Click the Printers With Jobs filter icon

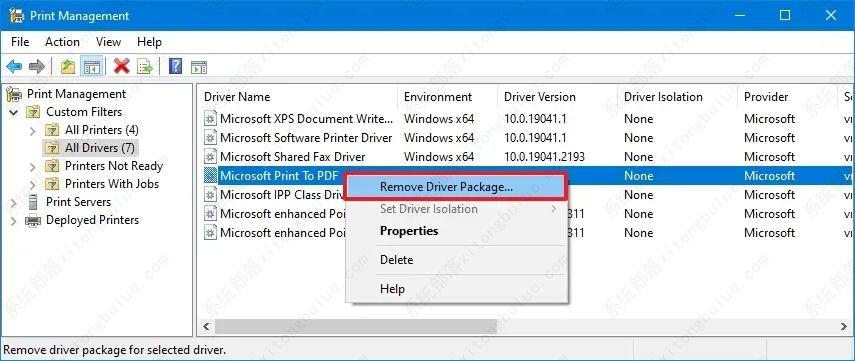coord(52,184)
